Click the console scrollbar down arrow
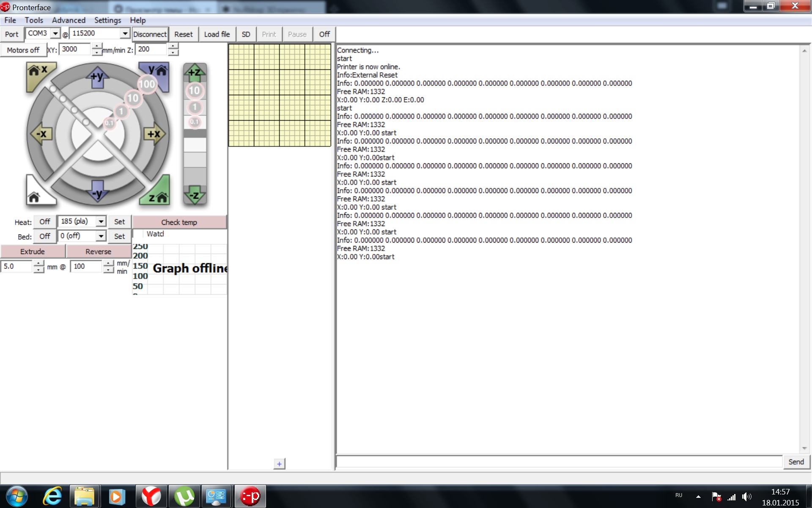Image resolution: width=812 pixels, height=508 pixels. 804,449
